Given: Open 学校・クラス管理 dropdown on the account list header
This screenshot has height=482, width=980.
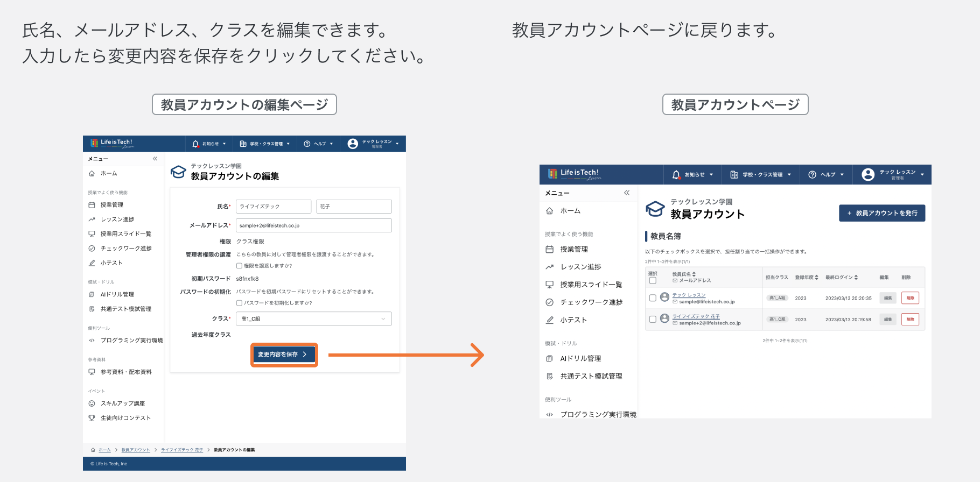Looking at the screenshot, I should (x=761, y=175).
